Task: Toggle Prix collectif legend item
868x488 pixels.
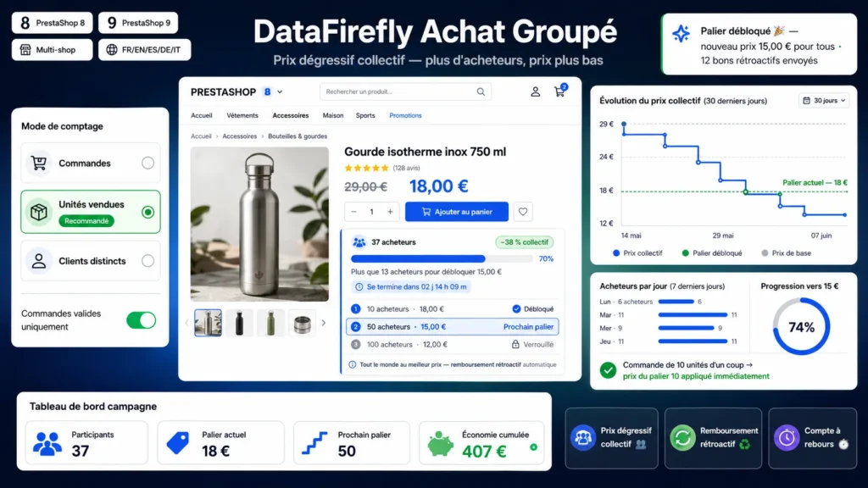Action: click(x=637, y=252)
